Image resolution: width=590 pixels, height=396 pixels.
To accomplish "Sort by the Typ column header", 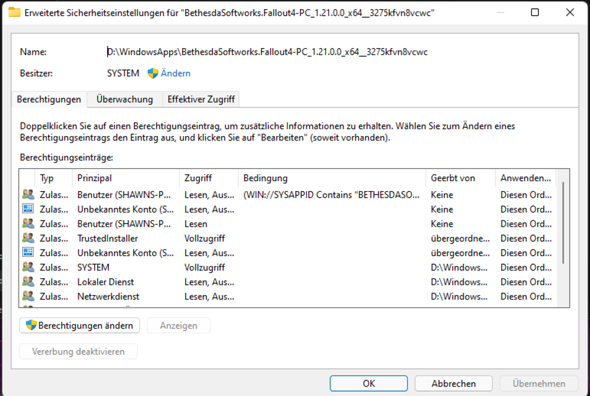I will [x=54, y=178].
